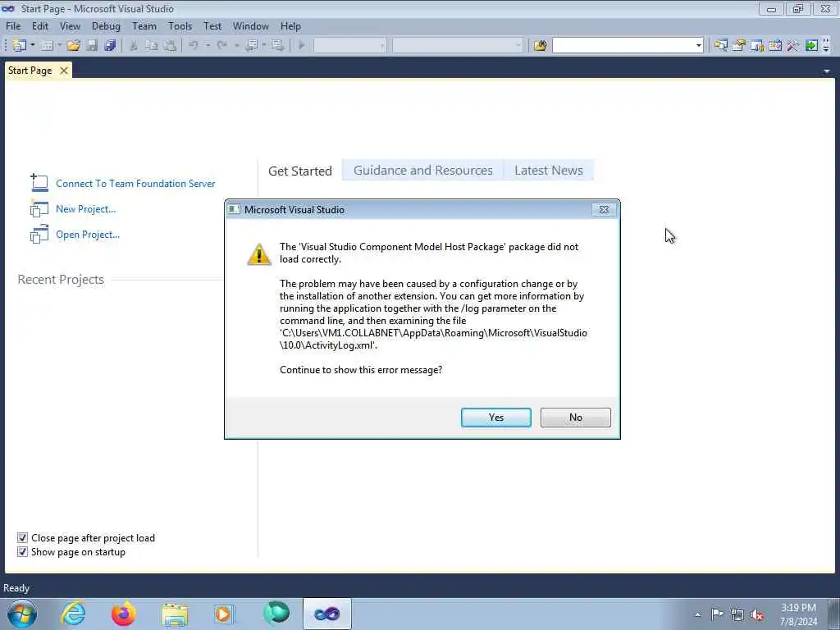The image size is (840, 630).
Task: Click the Navigate Backward toolbar icon
Action: click(251, 46)
